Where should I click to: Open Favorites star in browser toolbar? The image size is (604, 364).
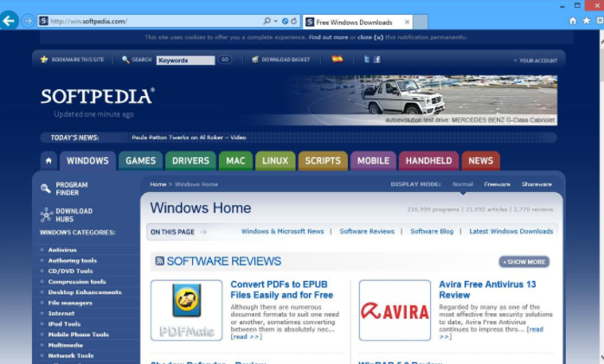point(587,21)
